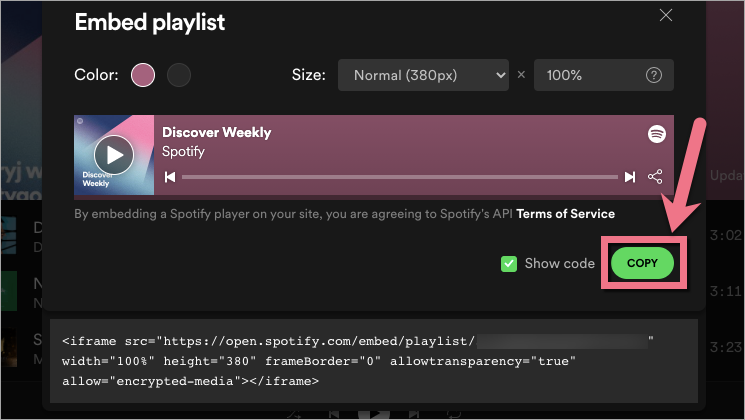Image resolution: width=745 pixels, height=420 pixels.
Task: Click the 100% width input field
Action: (590, 75)
